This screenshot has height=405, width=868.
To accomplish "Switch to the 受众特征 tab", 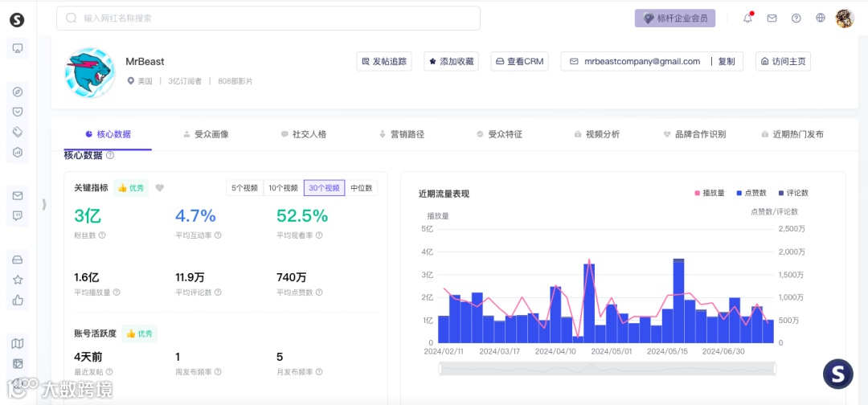I will (x=499, y=134).
